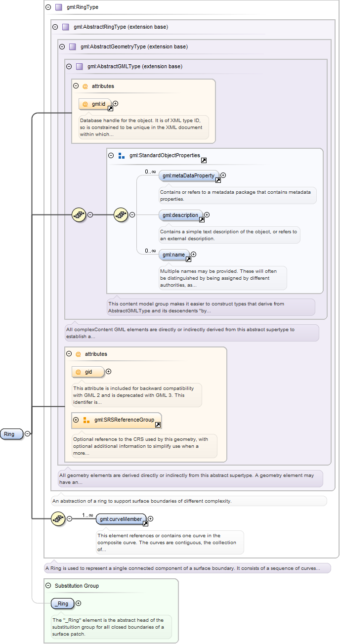Expand gml:curveMember plus button

[x=151, y=519]
